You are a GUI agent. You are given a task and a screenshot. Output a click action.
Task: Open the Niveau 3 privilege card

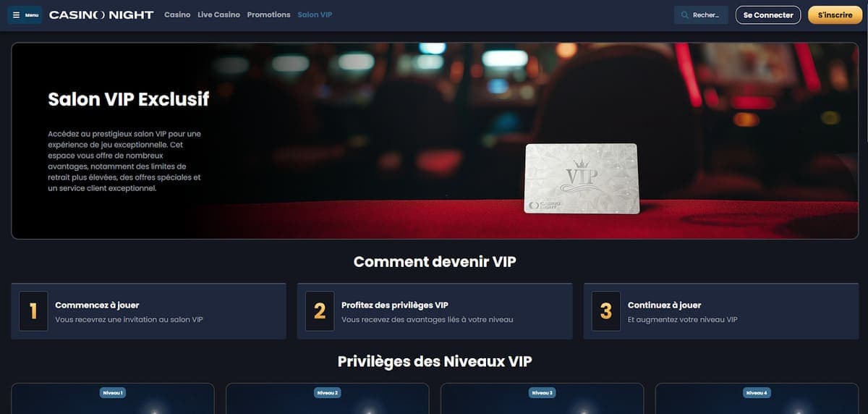[x=542, y=399]
